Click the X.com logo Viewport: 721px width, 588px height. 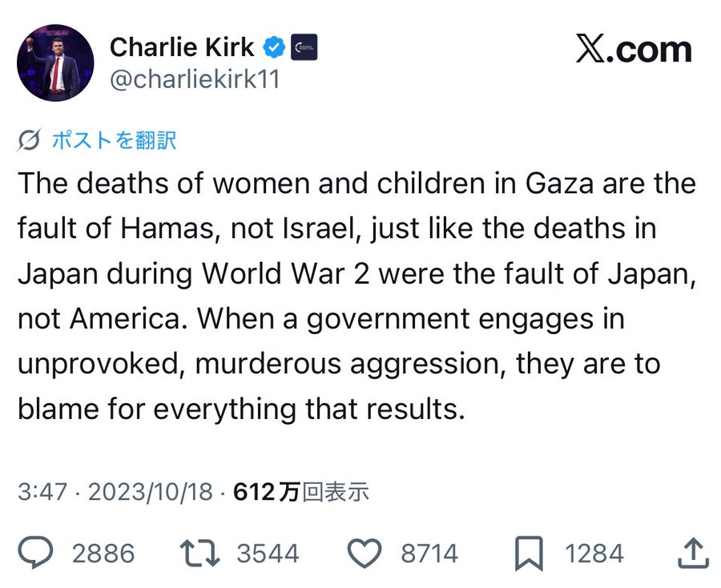[633, 50]
